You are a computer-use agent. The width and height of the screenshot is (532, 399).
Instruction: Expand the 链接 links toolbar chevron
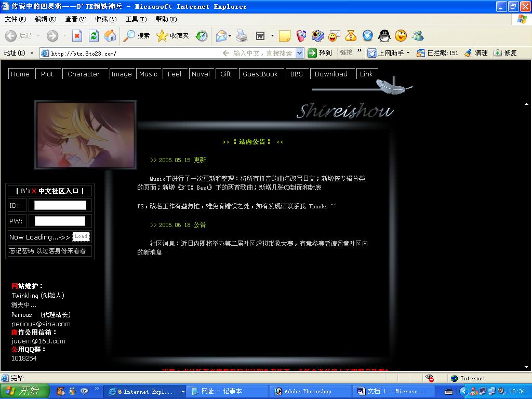(360, 51)
